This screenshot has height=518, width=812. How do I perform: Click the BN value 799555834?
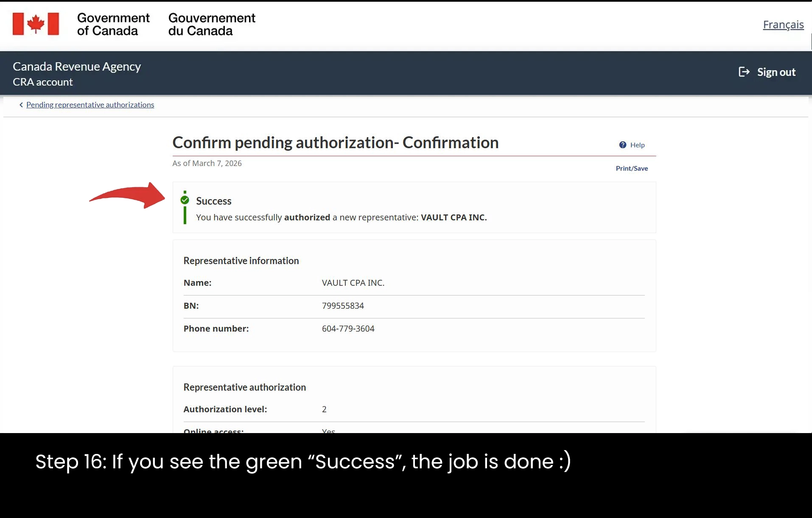click(343, 306)
